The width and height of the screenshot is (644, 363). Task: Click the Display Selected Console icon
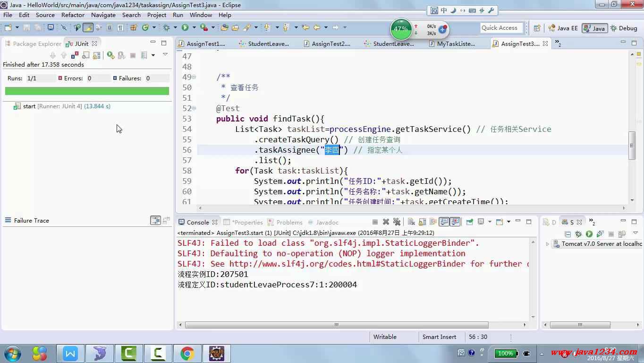481,222
